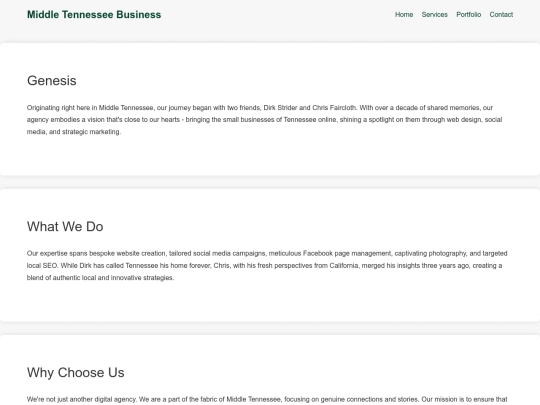The height and width of the screenshot is (405, 540).
Task: Open the Contact page link
Action: pyautogui.click(x=501, y=14)
